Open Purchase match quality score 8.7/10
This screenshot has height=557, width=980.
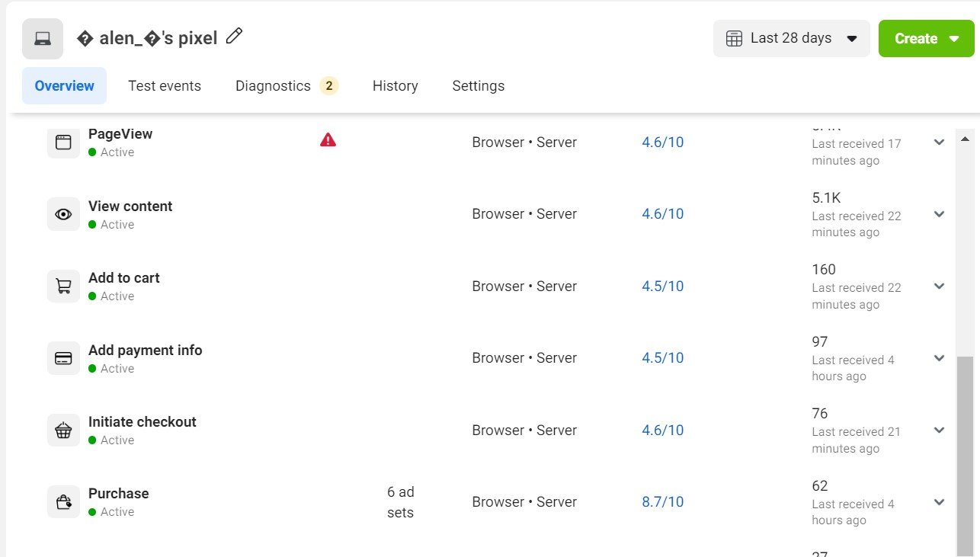click(662, 502)
